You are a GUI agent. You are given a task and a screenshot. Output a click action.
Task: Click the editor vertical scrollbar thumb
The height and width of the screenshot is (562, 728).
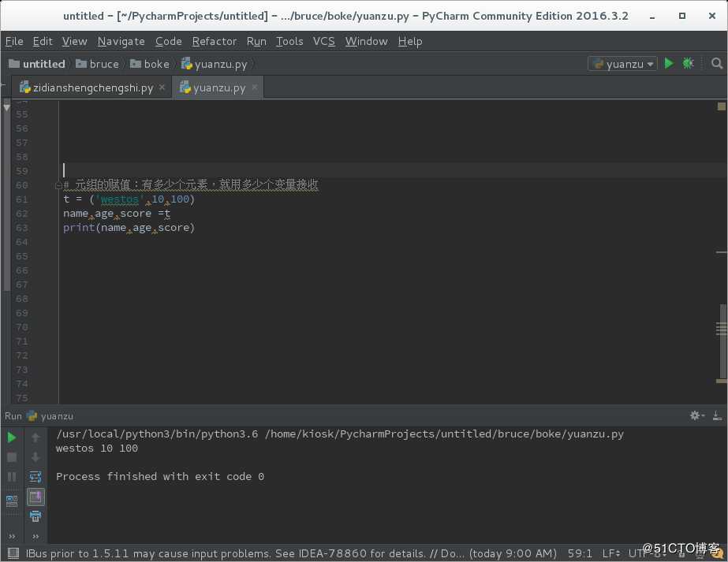coord(722,341)
